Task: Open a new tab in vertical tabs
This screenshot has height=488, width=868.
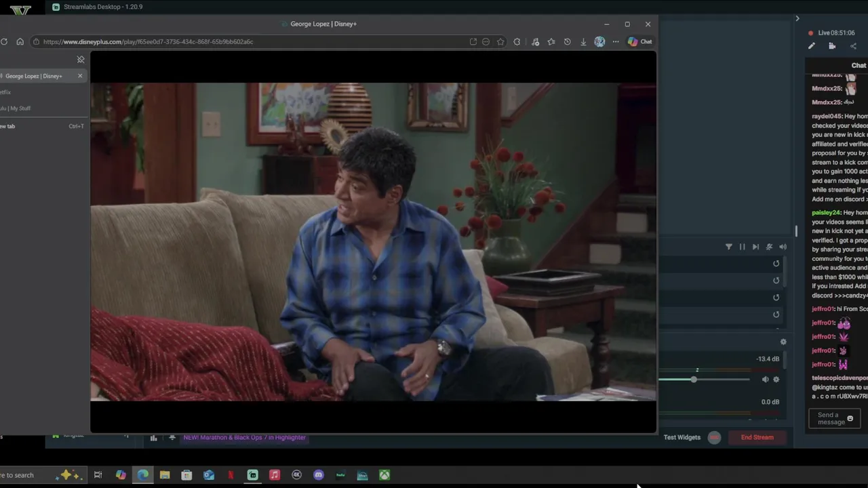Action: point(42,126)
